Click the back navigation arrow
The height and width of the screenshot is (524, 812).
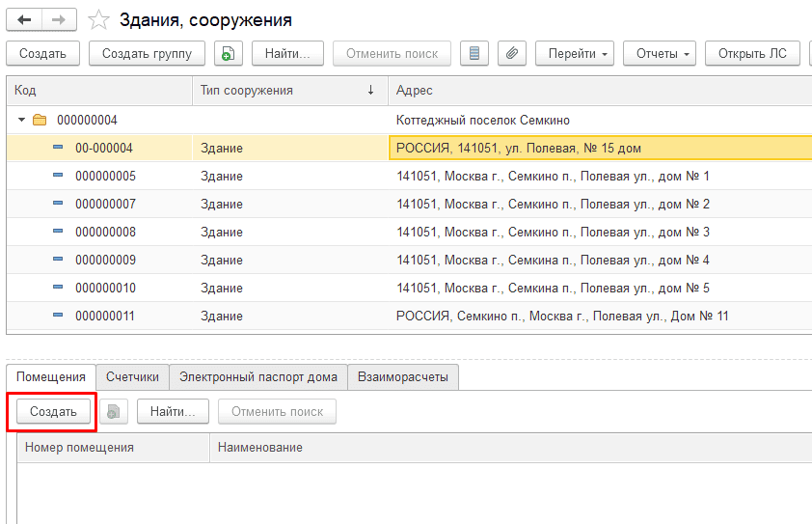(24, 19)
